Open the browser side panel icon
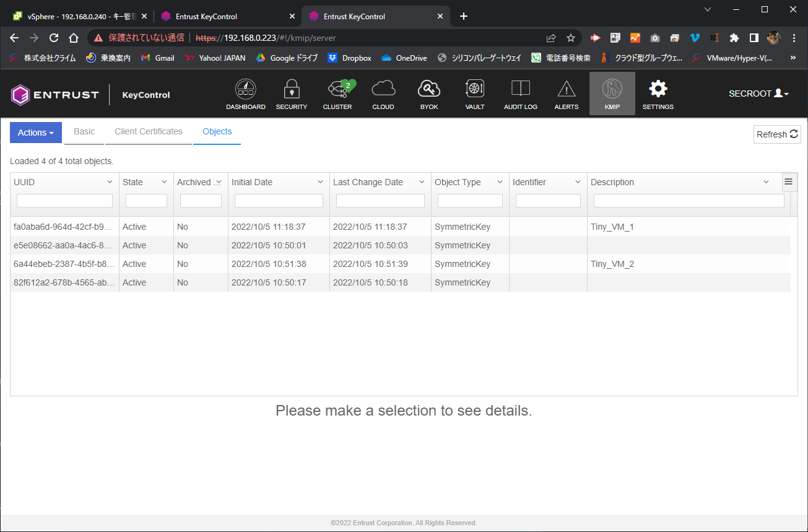 pyautogui.click(x=754, y=38)
